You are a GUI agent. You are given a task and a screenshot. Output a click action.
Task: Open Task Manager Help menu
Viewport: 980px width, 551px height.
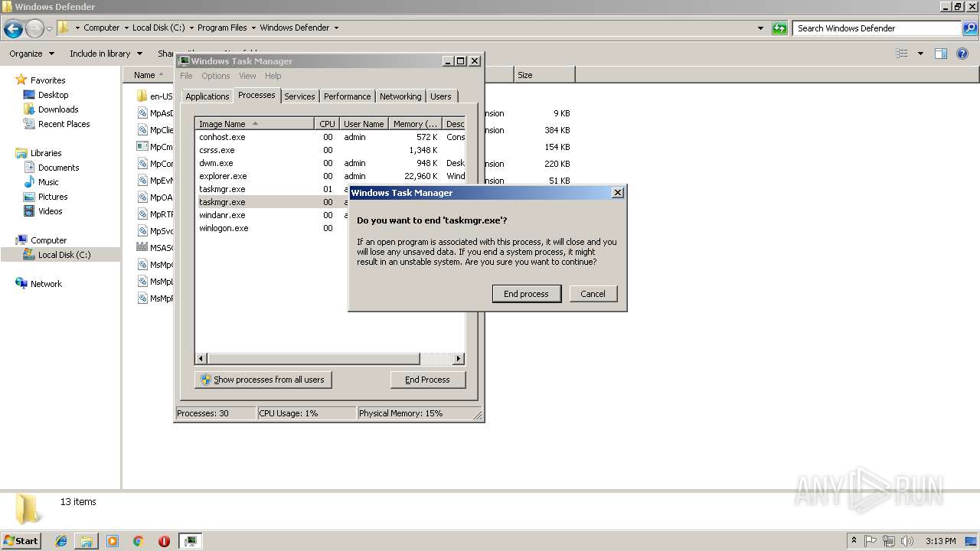[273, 76]
